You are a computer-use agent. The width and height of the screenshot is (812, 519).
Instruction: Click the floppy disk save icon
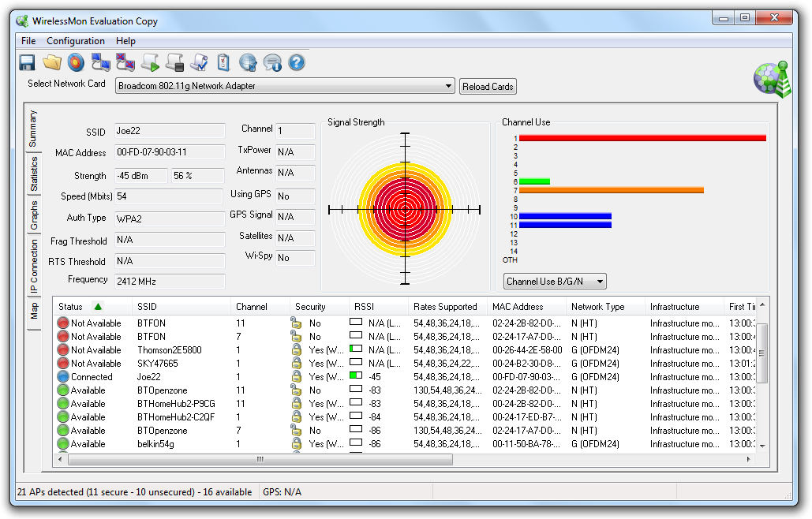[27, 62]
